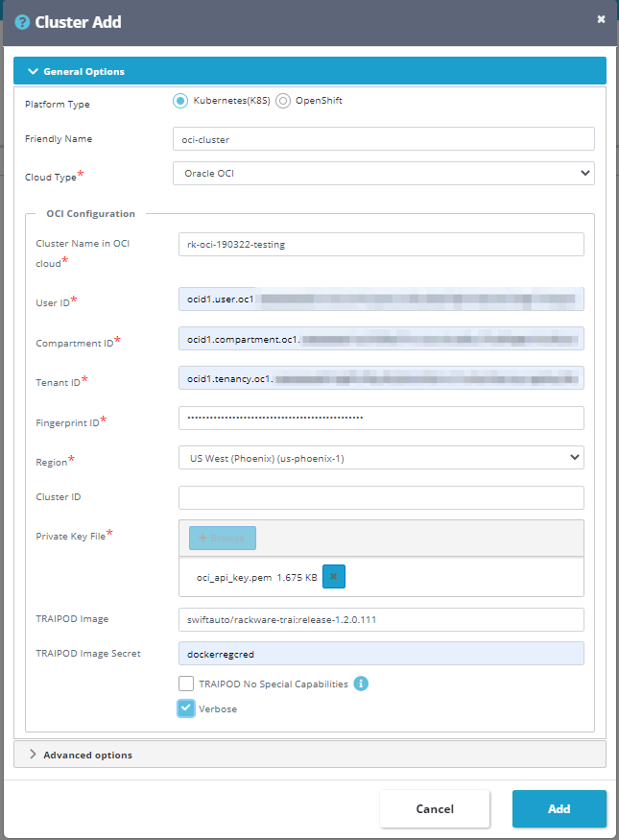Screen dimensions: 619x840
Task: Edit the TRAIPOD Image Secret field
Action: pos(381,654)
